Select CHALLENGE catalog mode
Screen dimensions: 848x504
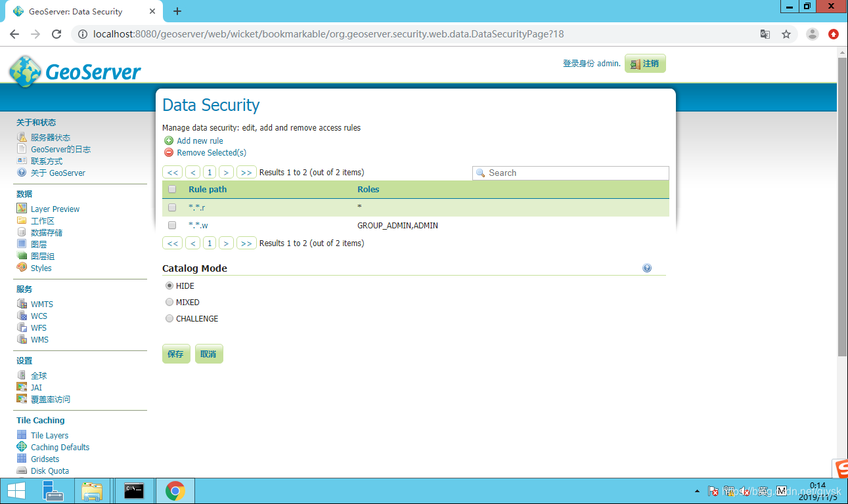(x=169, y=319)
